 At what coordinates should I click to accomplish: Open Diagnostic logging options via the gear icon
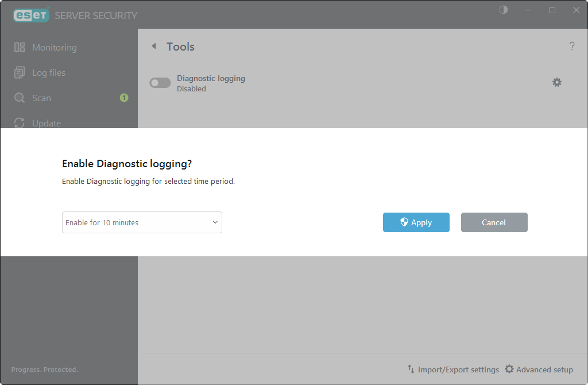point(557,82)
